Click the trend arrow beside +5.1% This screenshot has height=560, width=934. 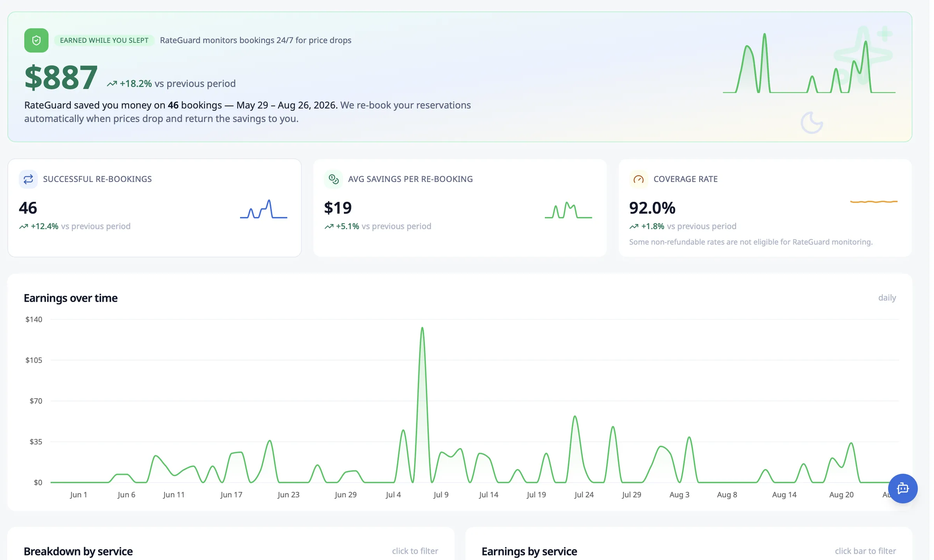(329, 226)
